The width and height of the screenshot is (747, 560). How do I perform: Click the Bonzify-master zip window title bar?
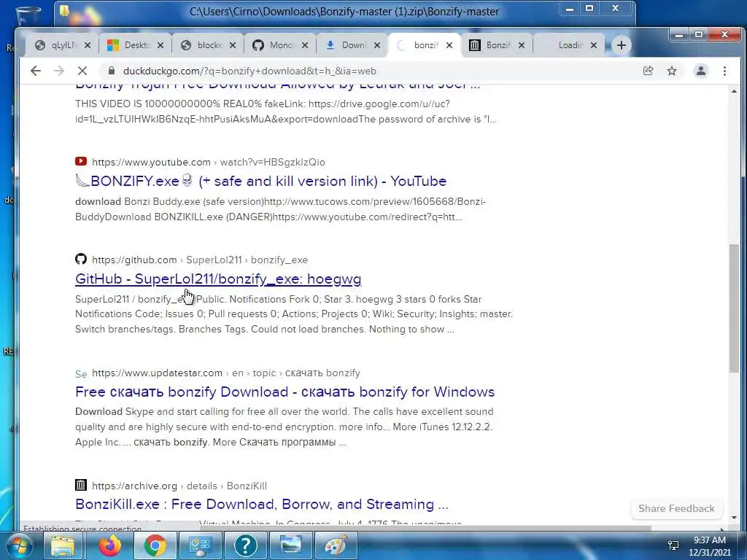344,12
